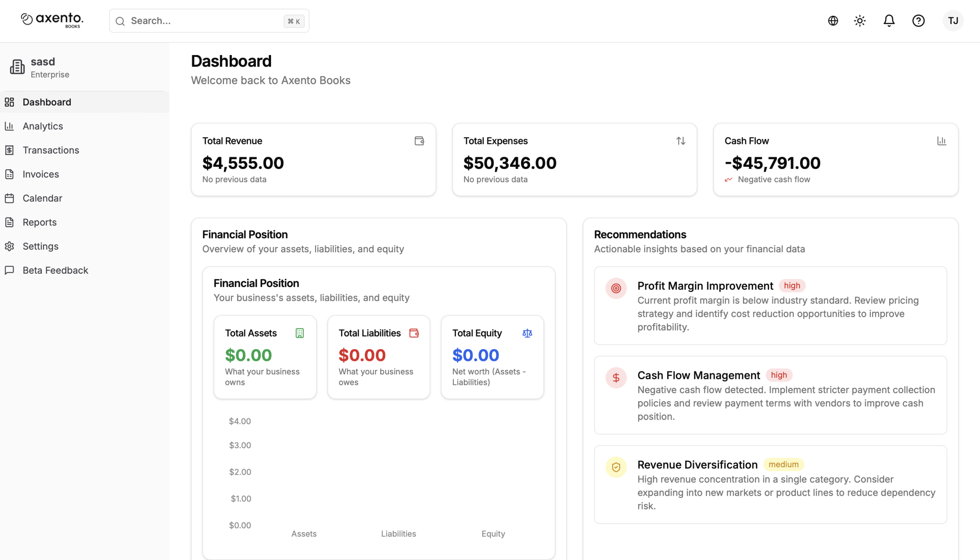The image size is (980, 560).
Task: Click the blue scale icon on Total Equity
Action: point(527,333)
